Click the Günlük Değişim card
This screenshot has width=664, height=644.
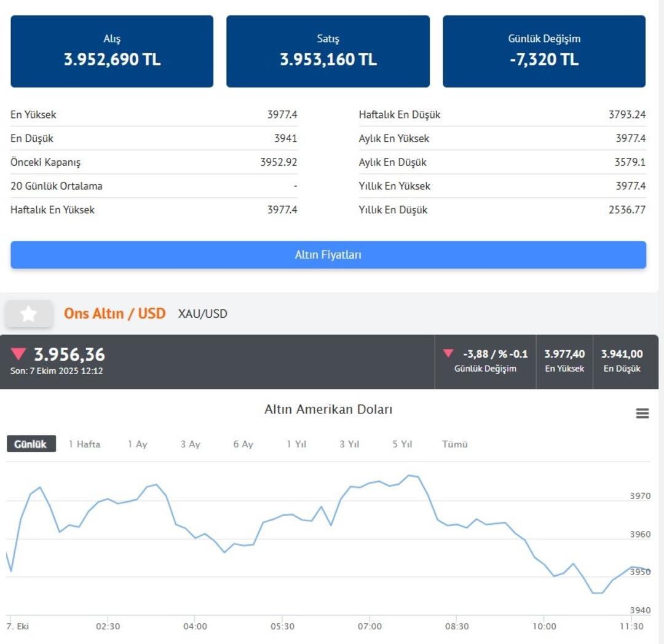pyautogui.click(x=544, y=52)
